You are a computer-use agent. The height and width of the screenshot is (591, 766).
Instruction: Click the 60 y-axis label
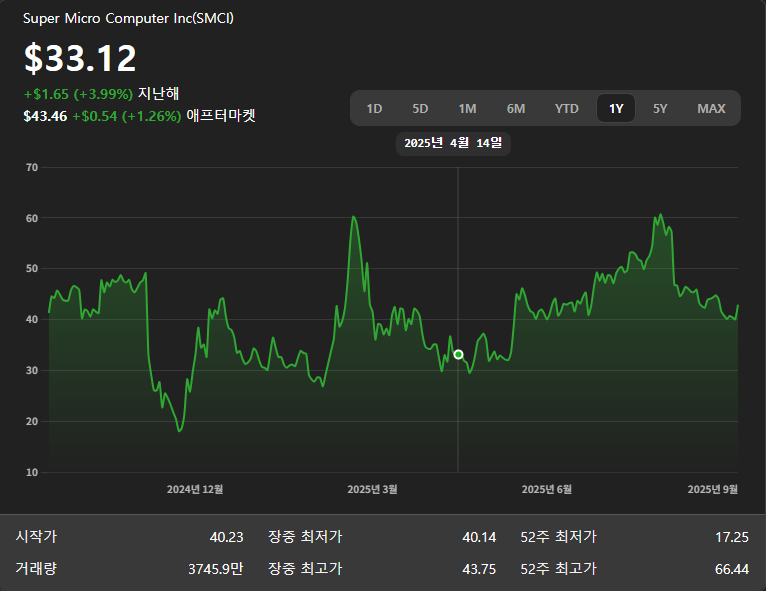click(x=32, y=218)
